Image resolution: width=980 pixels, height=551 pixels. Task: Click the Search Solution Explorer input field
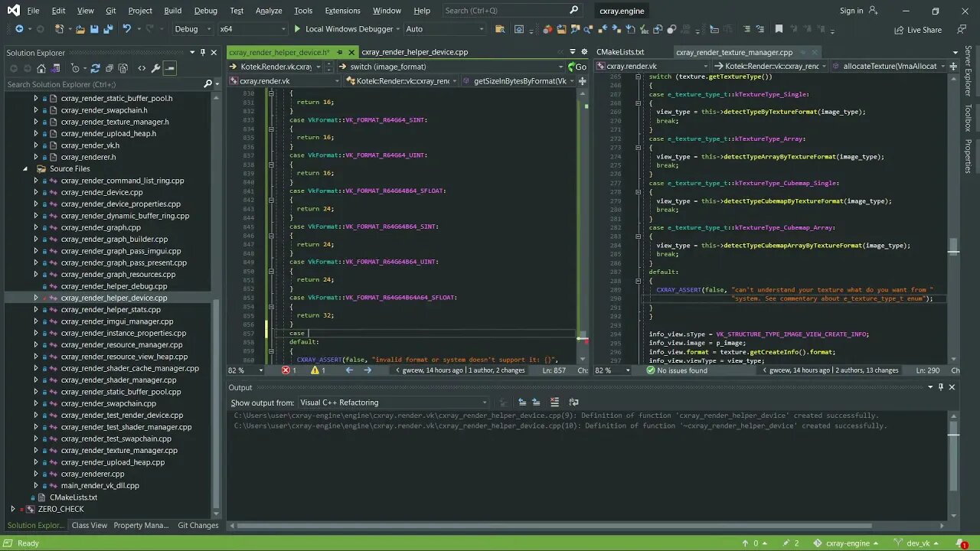(x=103, y=84)
